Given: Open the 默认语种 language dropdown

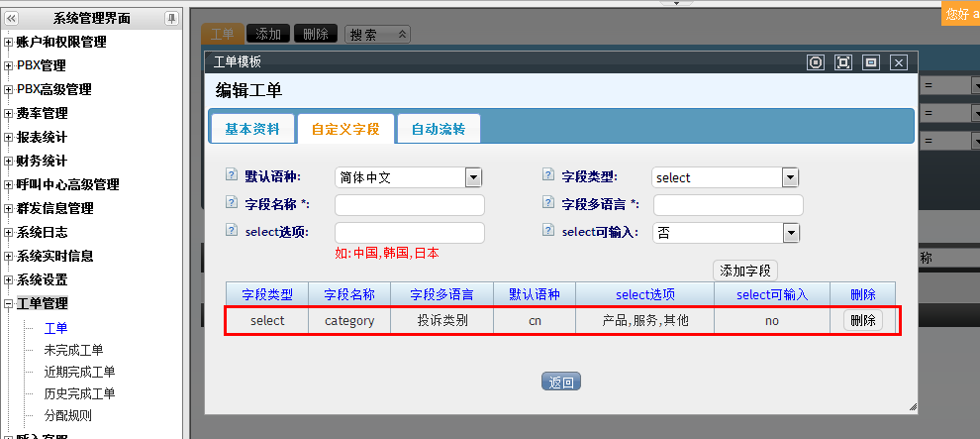Looking at the screenshot, I should (473, 177).
